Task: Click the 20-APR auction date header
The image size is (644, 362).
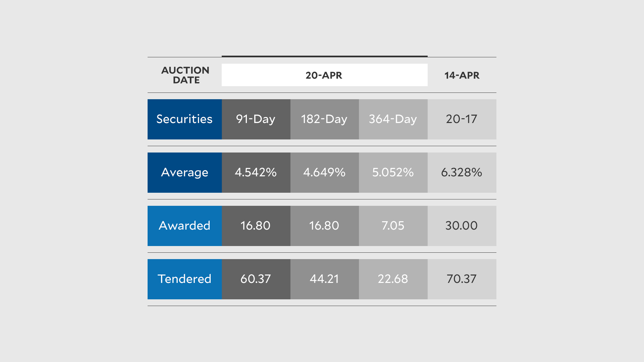Action: (x=324, y=75)
